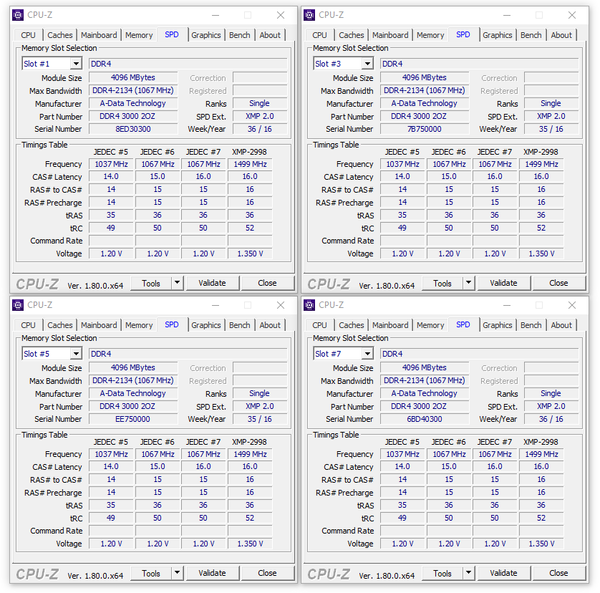Minimize the Slot #1 CPU-Z window
600x593 pixels.
pyautogui.click(x=215, y=15)
